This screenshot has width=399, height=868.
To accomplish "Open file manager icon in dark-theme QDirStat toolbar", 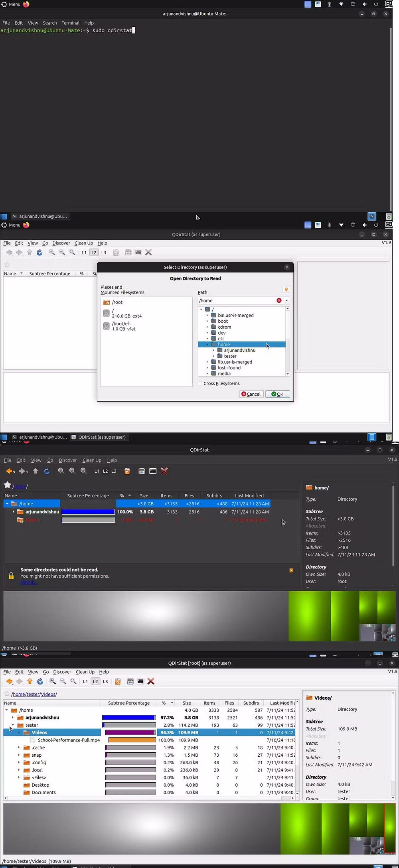I will point(141,471).
